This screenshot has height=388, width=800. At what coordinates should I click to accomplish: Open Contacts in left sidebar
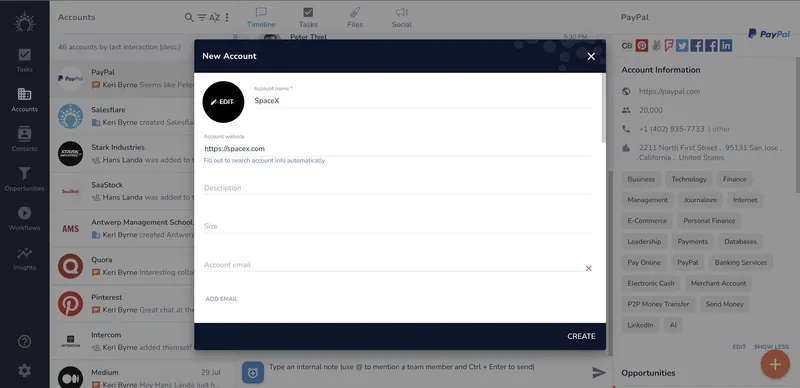(24, 139)
